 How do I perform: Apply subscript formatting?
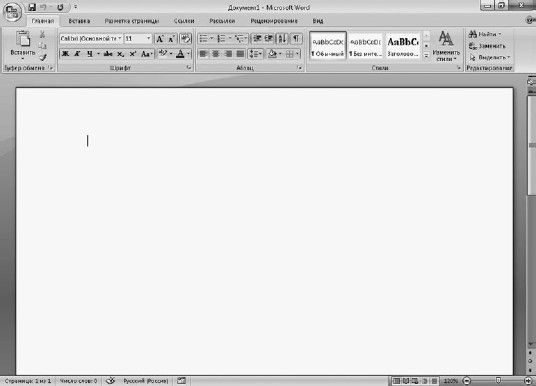[121, 54]
